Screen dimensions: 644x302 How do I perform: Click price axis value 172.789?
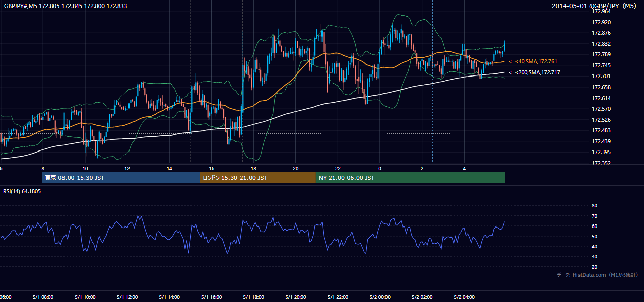pyautogui.click(x=601, y=54)
